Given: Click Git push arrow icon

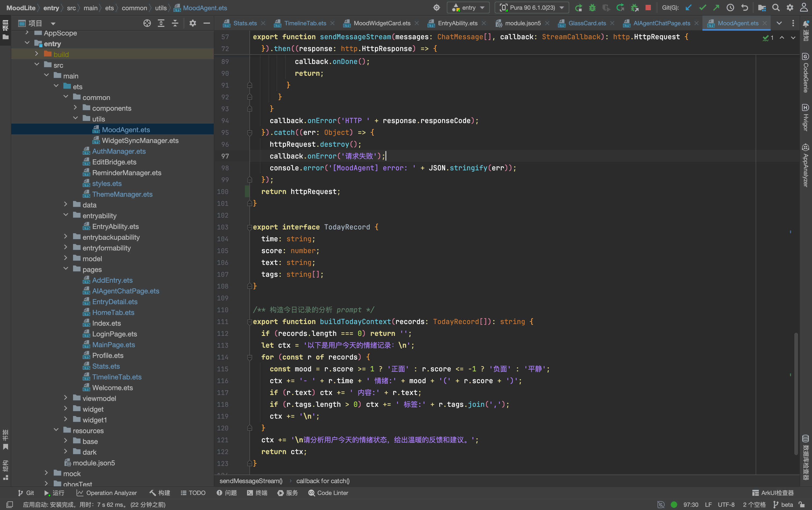Looking at the screenshot, I should (716, 8).
